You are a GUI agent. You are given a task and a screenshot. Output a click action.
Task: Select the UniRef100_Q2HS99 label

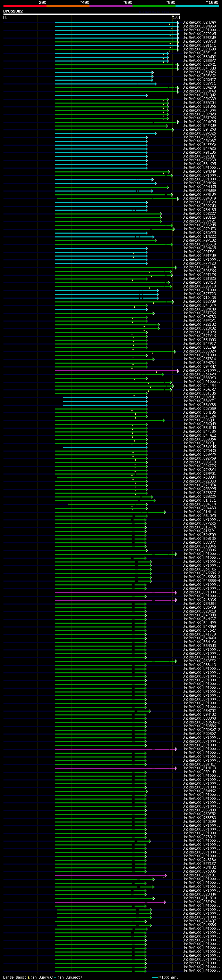pyautogui.click(x=199, y=49)
